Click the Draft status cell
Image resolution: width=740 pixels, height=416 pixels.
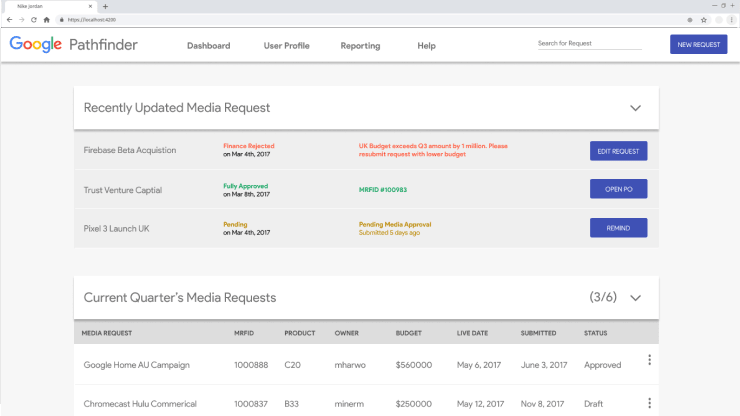[x=593, y=404]
